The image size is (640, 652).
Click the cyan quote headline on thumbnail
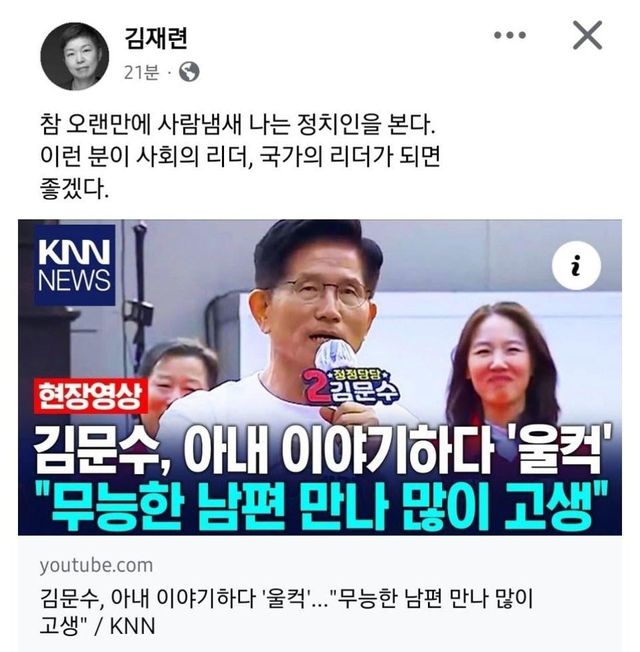click(320, 507)
